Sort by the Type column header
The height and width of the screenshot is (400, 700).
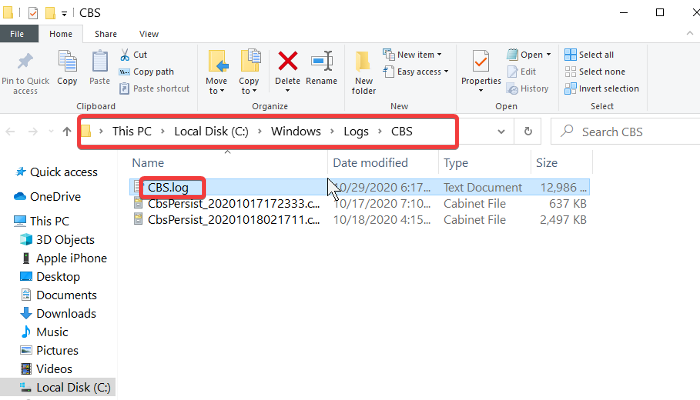pyautogui.click(x=456, y=163)
